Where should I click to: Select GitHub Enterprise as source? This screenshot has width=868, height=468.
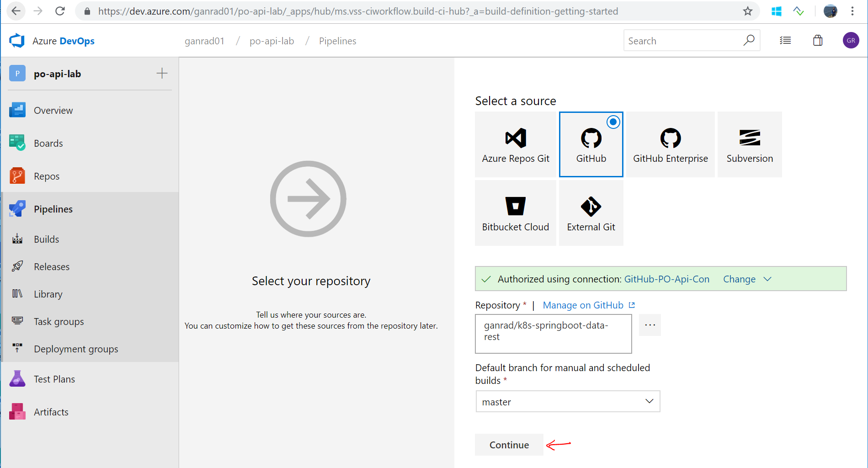click(x=671, y=144)
